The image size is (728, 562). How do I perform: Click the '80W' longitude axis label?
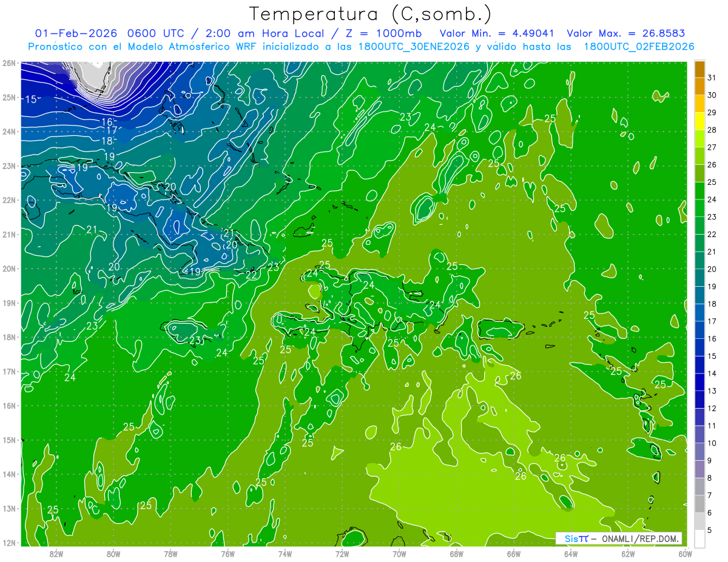[x=113, y=553]
